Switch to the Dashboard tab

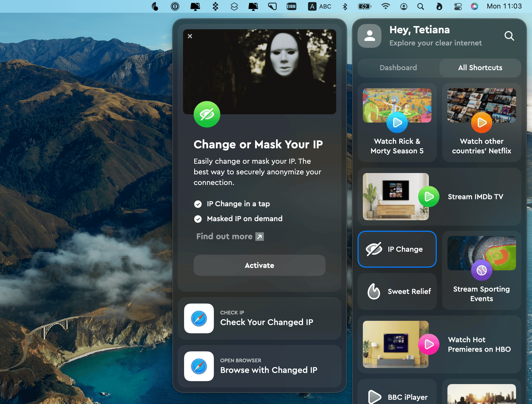[398, 68]
